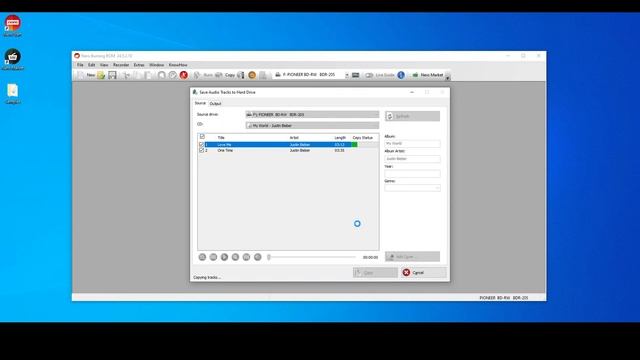Open Live Guide from the toolbar

(x=380, y=75)
